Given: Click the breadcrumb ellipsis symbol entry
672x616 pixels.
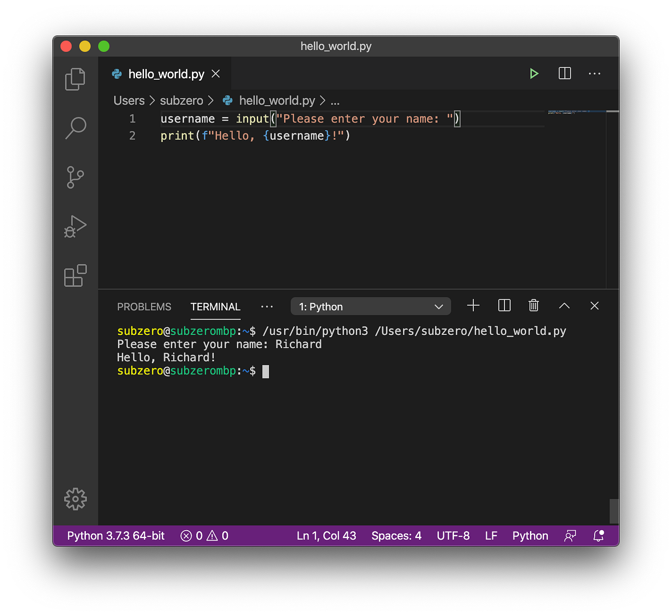Looking at the screenshot, I should [335, 101].
